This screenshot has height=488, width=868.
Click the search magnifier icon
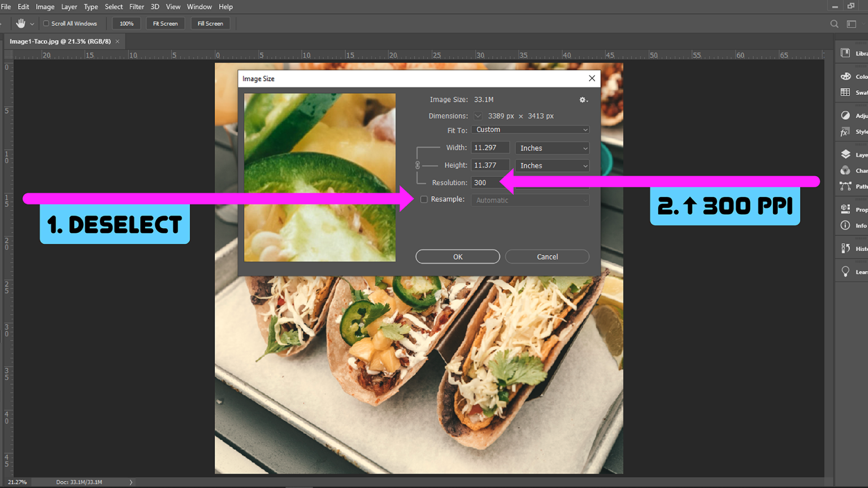834,24
